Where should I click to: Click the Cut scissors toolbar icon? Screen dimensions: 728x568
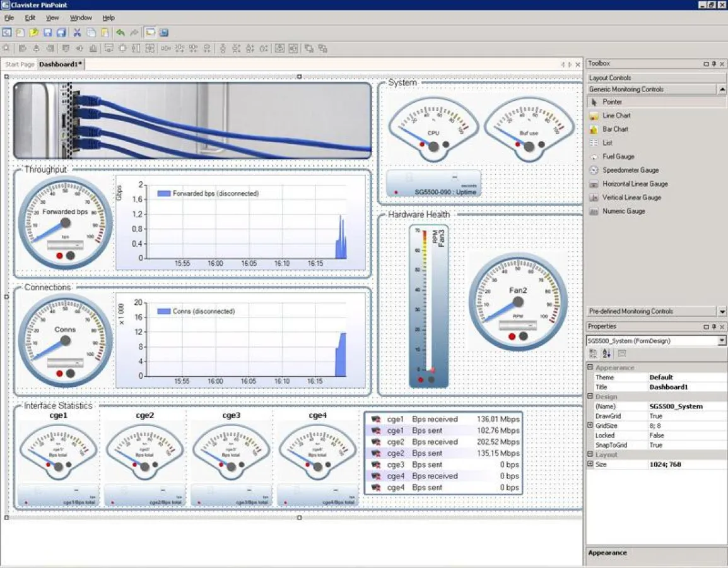[77, 33]
